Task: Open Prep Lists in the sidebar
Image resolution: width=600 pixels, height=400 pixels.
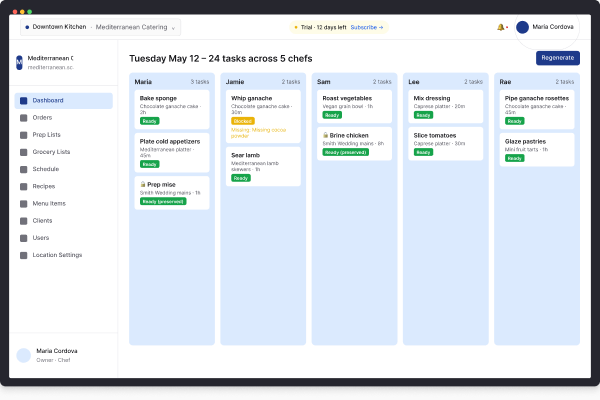Action: (x=64, y=135)
